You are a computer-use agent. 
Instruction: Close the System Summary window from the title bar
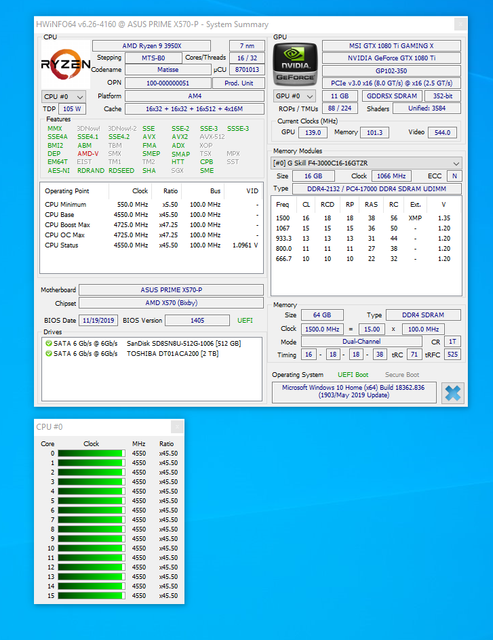click(460, 24)
